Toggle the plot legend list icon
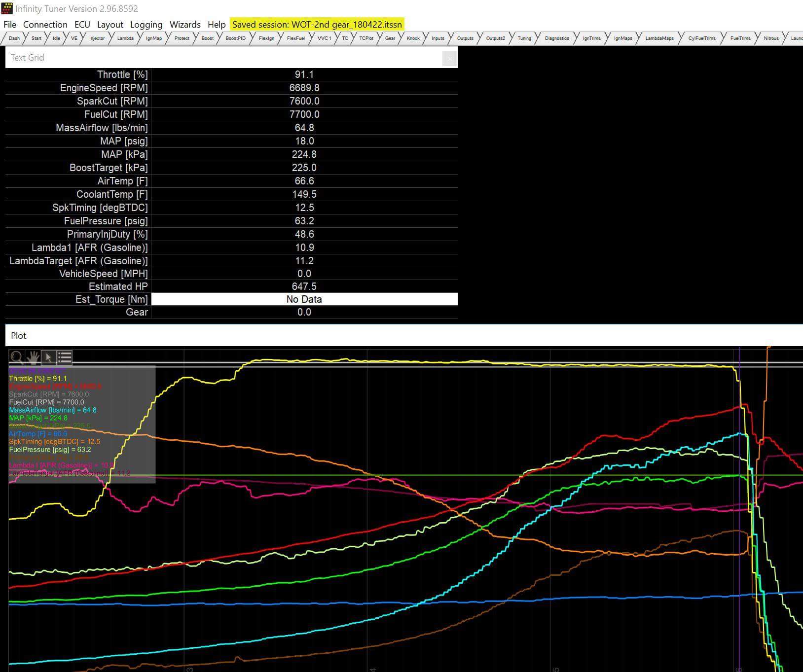803x672 pixels. tap(65, 357)
